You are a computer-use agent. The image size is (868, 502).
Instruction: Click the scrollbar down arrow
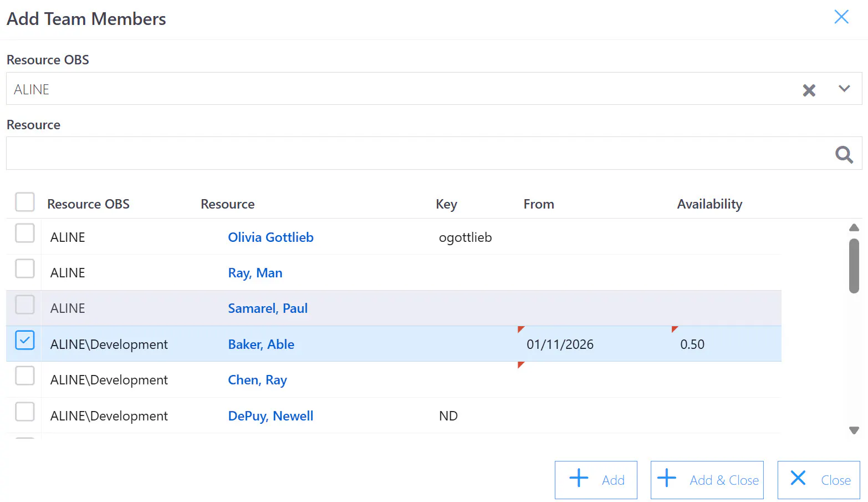[854, 430]
